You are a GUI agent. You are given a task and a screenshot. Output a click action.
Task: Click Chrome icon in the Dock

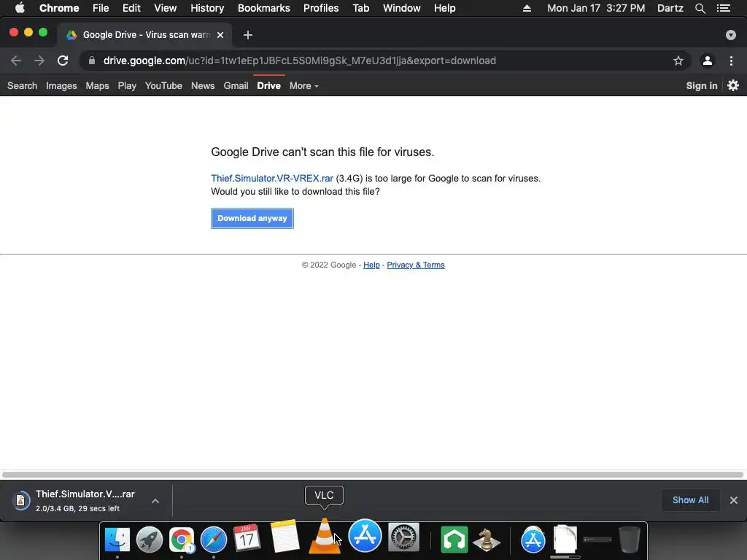[182, 540]
